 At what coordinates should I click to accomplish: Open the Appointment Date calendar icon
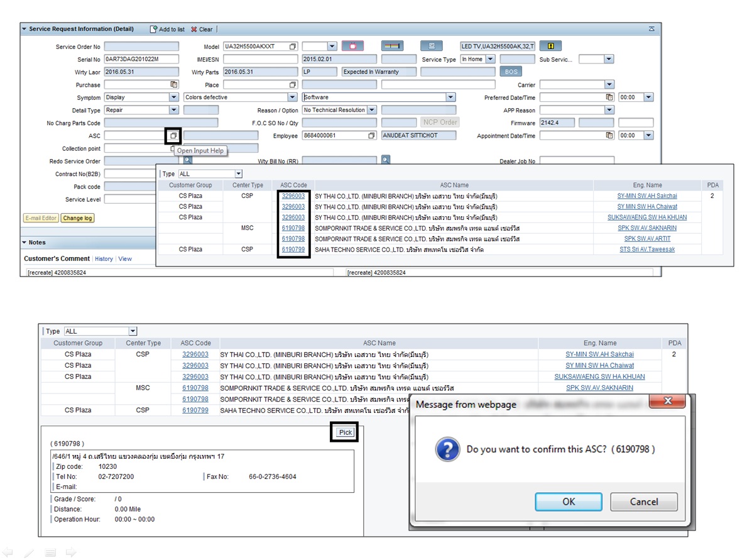click(609, 135)
